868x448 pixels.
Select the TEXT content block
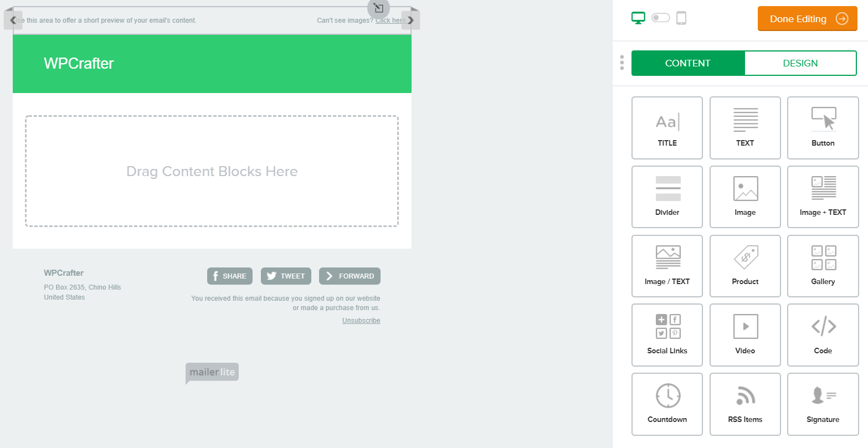click(745, 128)
